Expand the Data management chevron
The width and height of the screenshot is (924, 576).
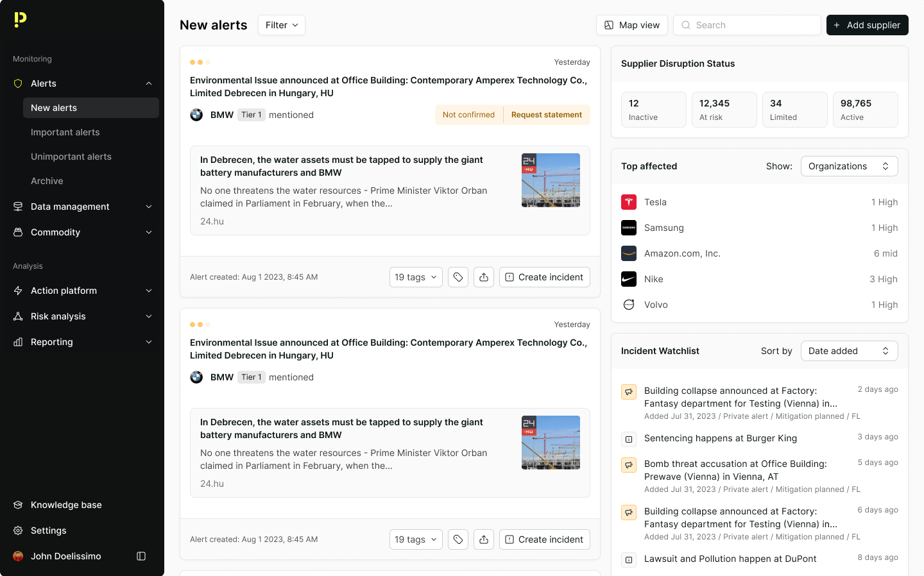click(149, 207)
